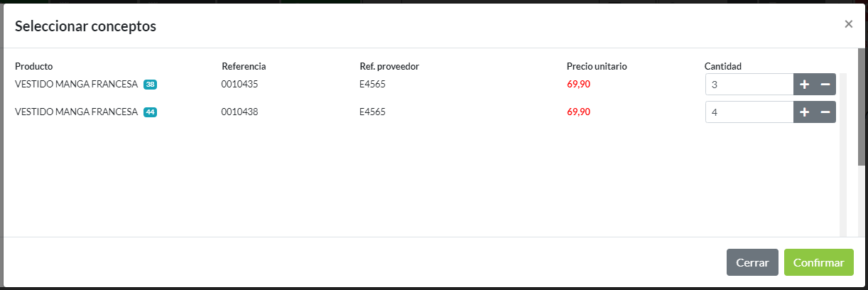Increase quantity for size 38 dress
Viewport: 868px width, 290px height.
point(804,85)
